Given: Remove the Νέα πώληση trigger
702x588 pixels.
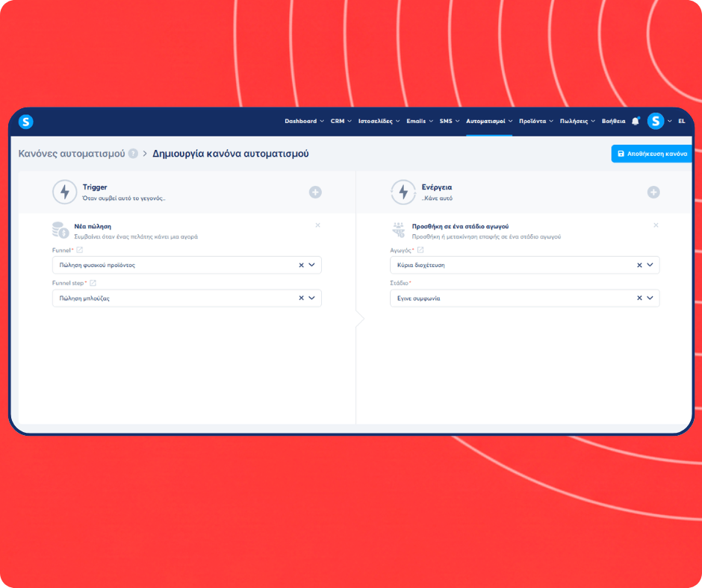Looking at the screenshot, I should tap(317, 225).
